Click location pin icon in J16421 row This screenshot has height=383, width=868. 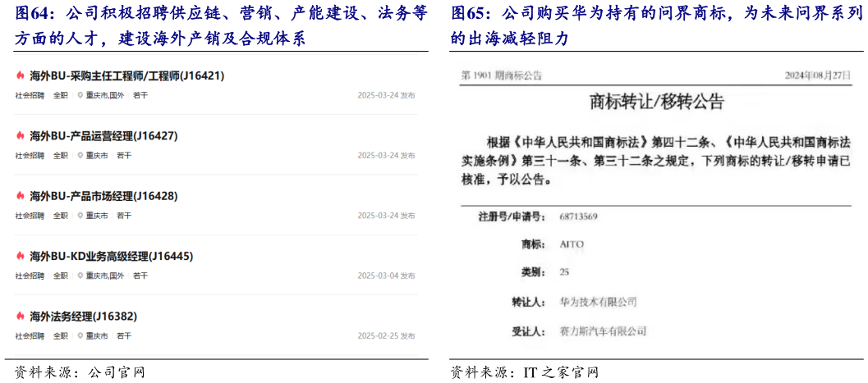coord(80,95)
